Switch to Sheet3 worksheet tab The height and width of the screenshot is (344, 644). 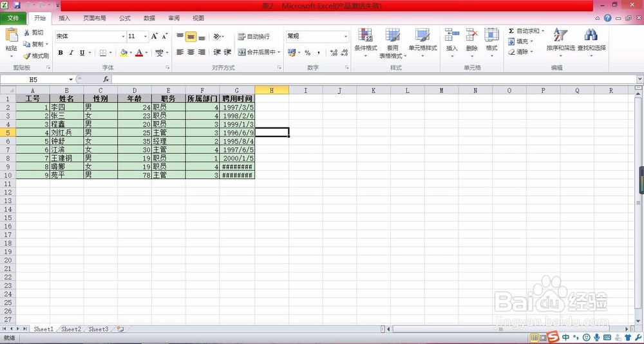click(99, 329)
